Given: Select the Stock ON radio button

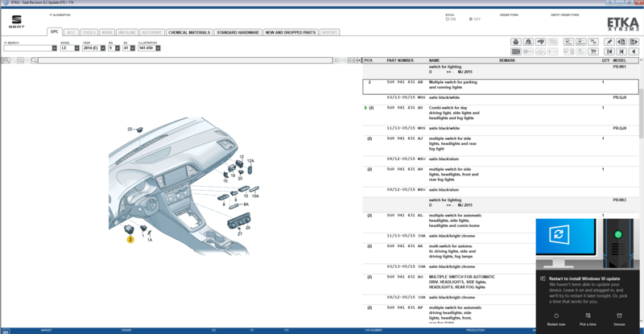Looking at the screenshot, I should point(448,19).
